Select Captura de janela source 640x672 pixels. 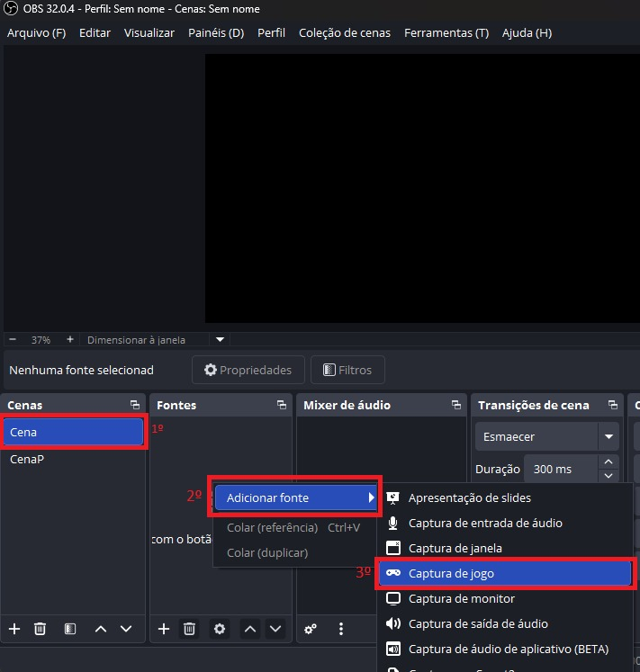[504, 548]
